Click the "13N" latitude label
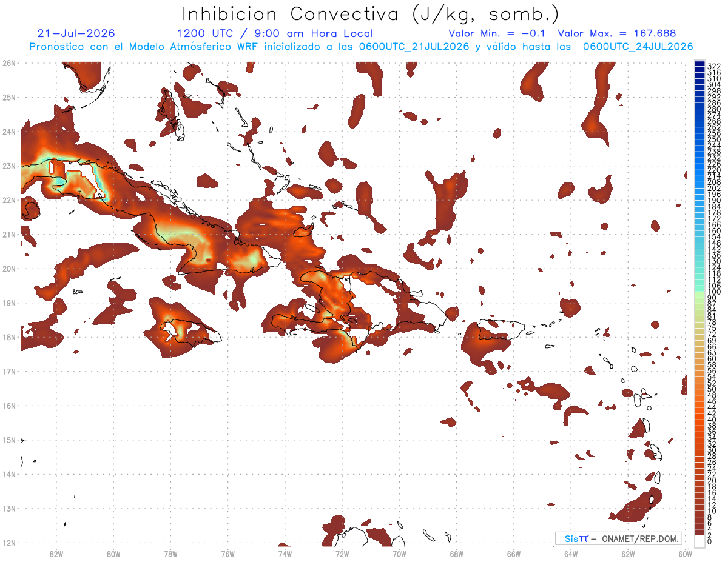Image resolution: width=728 pixels, height=562 pixels. point(9,509)
